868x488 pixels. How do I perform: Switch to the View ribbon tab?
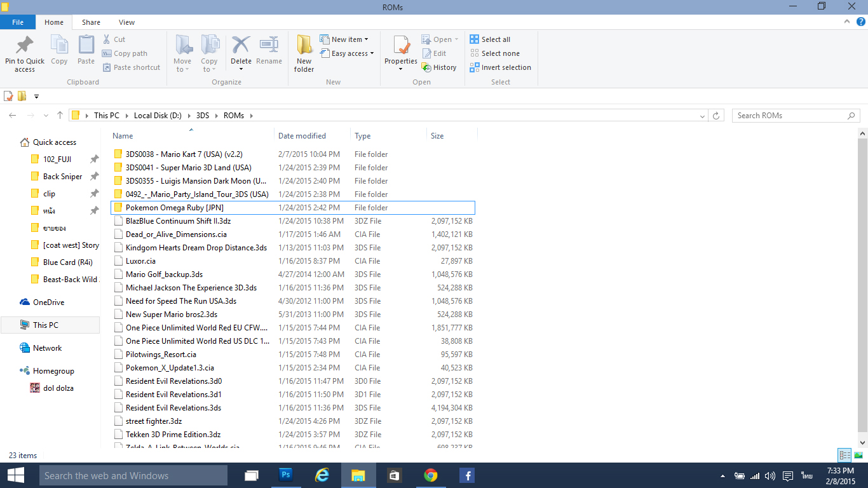coord(126,22)
